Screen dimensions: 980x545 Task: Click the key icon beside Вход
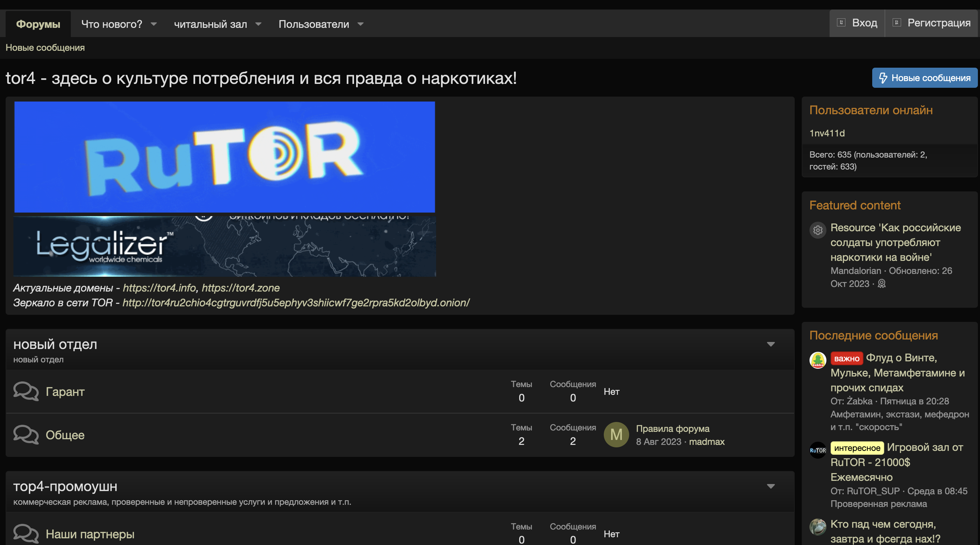pos(841,23)
